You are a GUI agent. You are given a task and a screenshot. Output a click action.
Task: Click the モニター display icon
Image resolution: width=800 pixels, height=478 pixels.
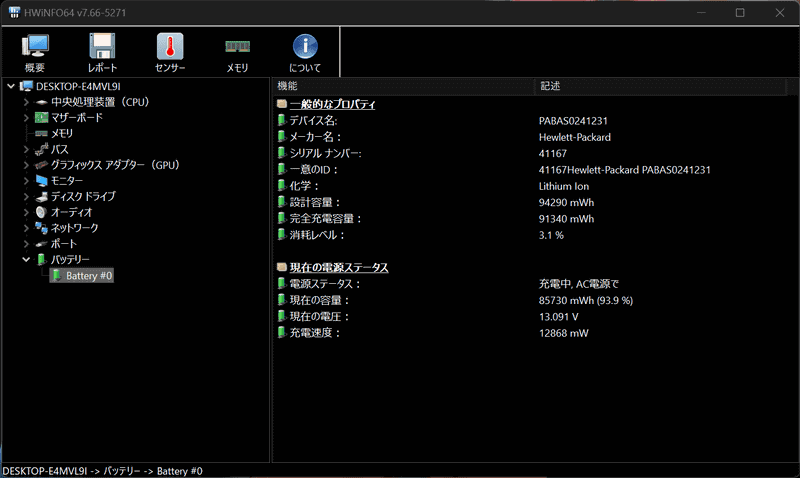(41, 181)
